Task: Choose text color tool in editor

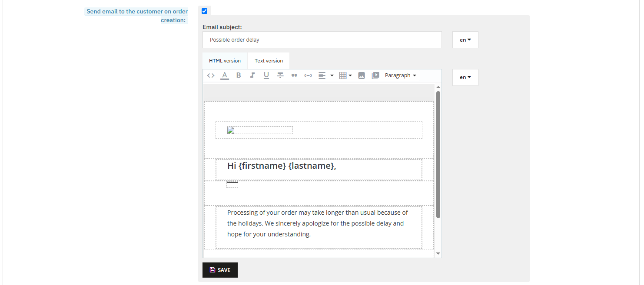Action: click(225, 75)
